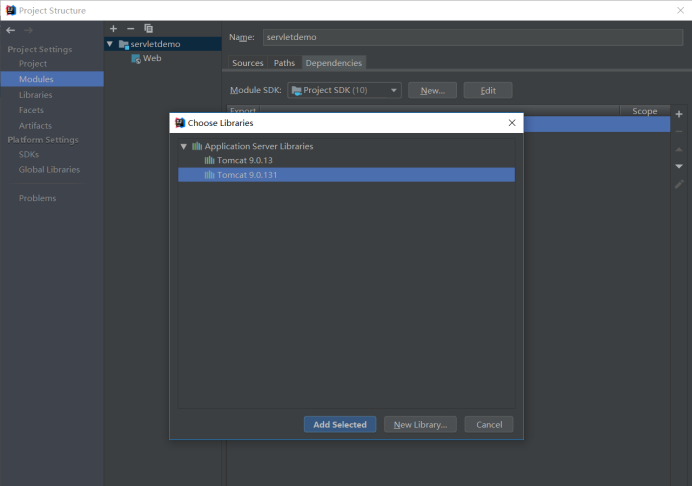Viewport: 692px width, 486px height.
Task: Open the Problems section
Action: pyautogui.click(x=37, y=198)
